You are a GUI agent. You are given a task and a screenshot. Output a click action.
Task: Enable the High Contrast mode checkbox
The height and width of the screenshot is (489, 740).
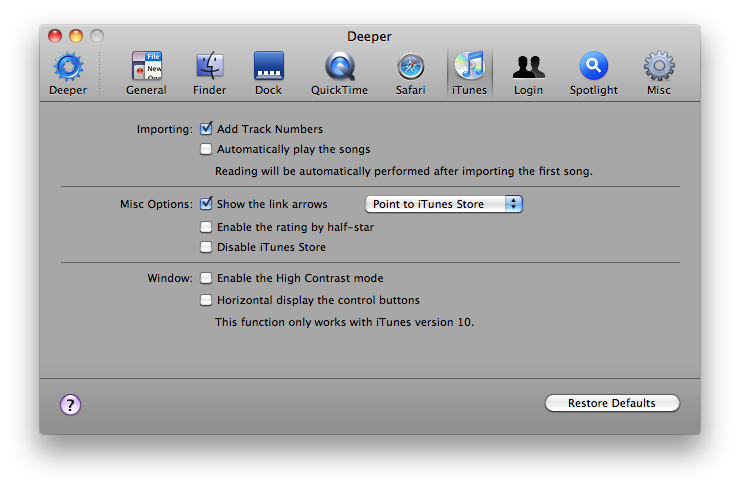pos(206,278)
